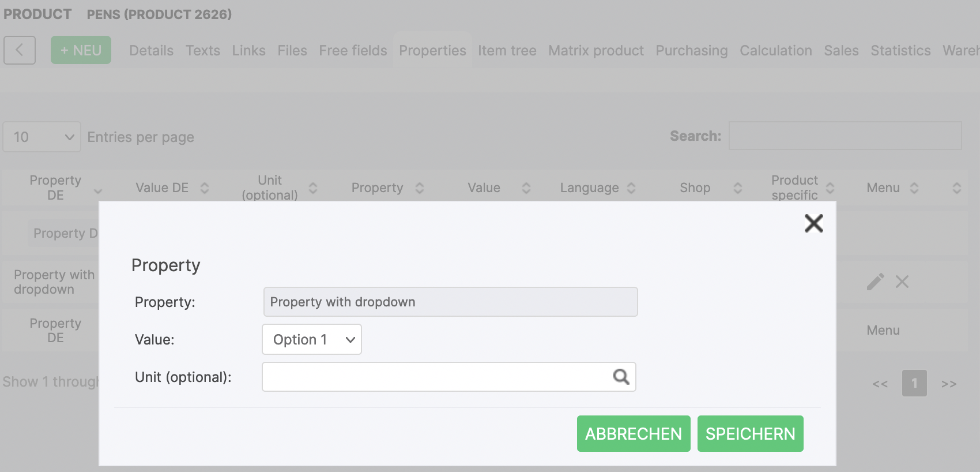980x472 pixels.
Task: Switch to the Purchasing tab
Action: (x=691, y=51)
